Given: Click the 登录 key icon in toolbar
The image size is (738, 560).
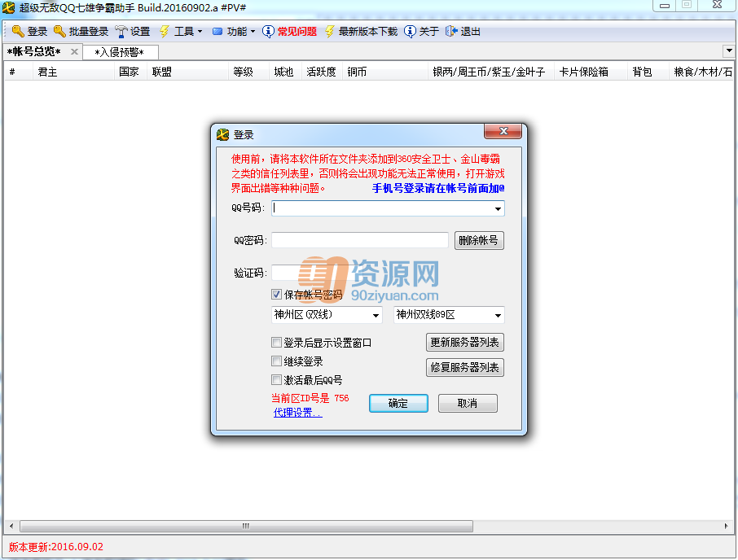Looking at the screenshot, I should coord(18,32).
